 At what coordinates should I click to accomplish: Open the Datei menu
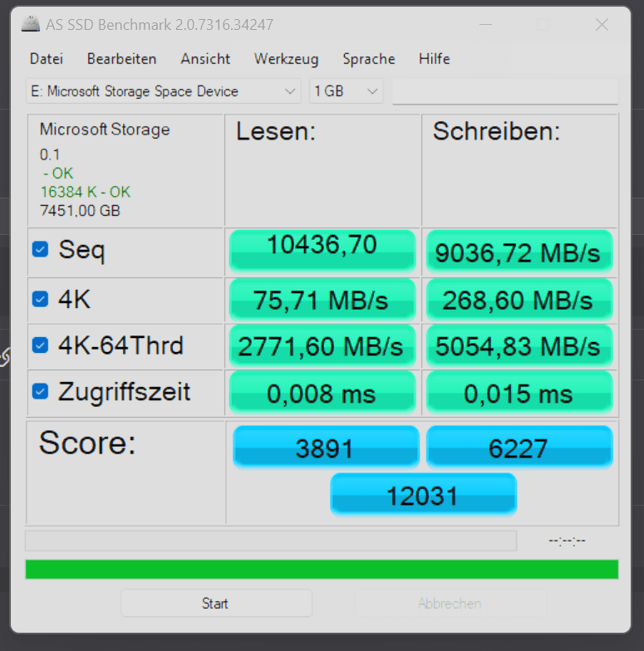pyautogui.click(x=47, y=59)
